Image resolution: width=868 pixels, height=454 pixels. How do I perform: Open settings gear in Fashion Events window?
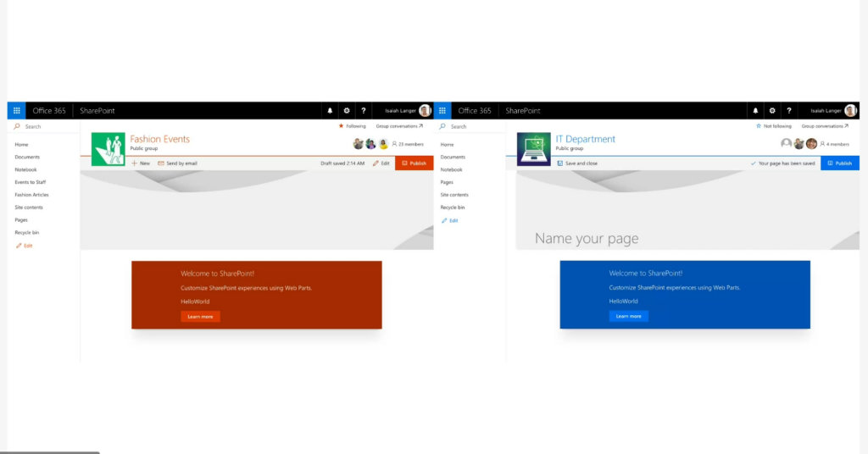tap(347, 111)
